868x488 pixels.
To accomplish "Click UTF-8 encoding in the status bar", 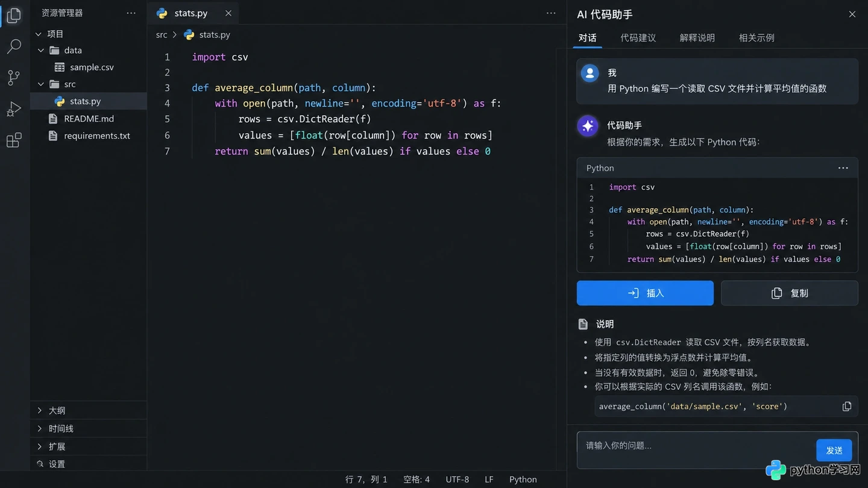I will [458, 480].
